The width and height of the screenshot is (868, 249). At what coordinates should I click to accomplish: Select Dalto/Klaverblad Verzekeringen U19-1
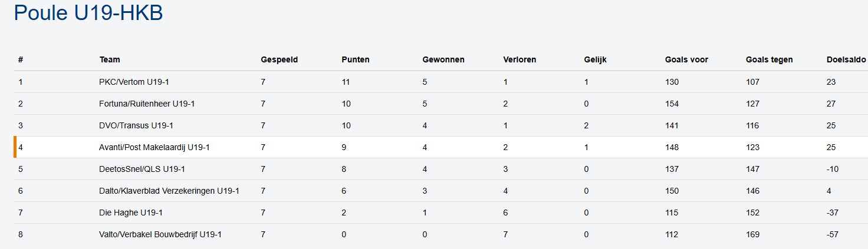(x=169, y=191)
